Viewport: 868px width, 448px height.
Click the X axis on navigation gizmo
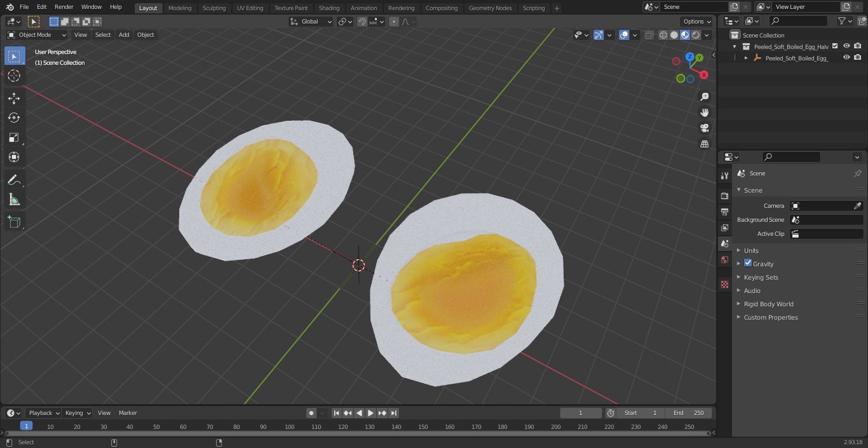pos(703,75)
